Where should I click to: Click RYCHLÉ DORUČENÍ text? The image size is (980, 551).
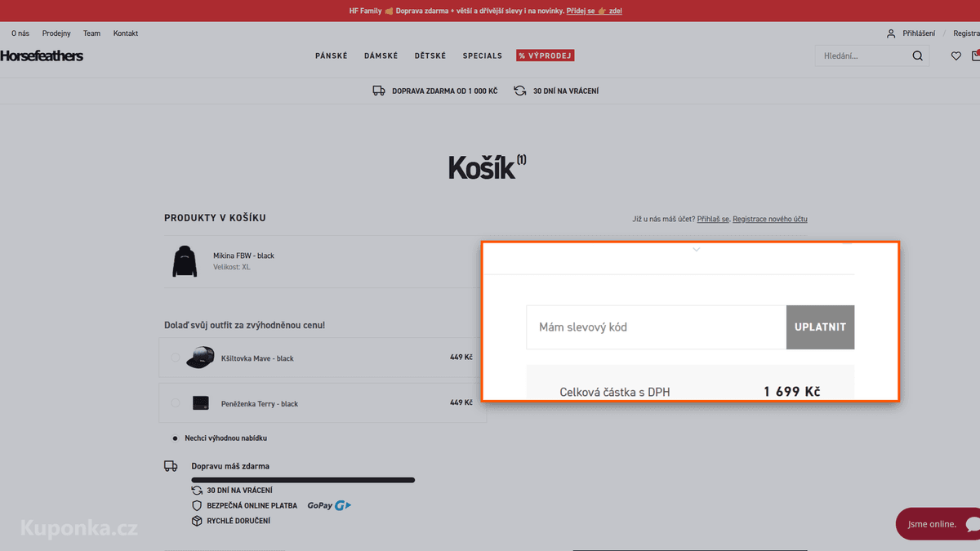pos(238,521)
